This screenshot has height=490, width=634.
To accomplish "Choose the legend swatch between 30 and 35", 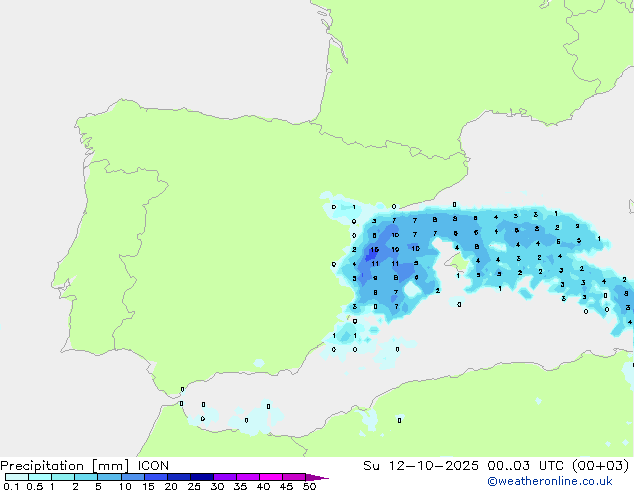I will tap(229, 477).
